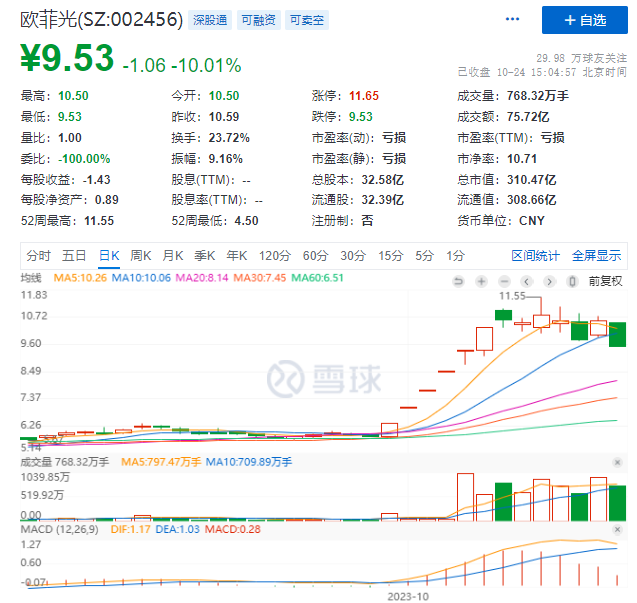Click the 52周最高 value 11.55

point(99,221)
